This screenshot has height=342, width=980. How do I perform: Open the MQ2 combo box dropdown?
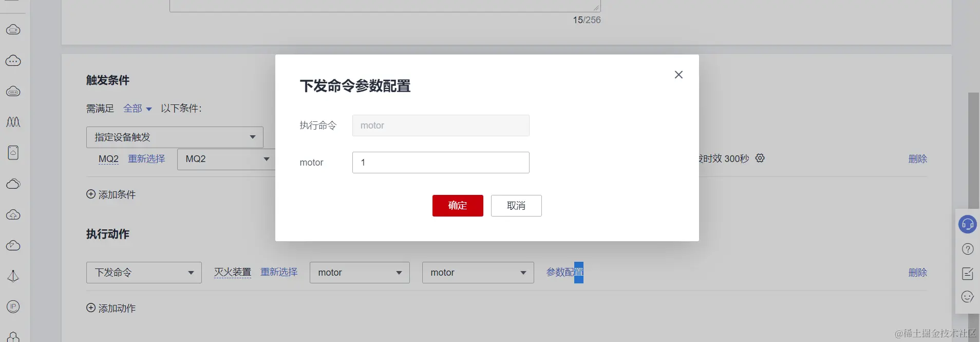point(227,159)
